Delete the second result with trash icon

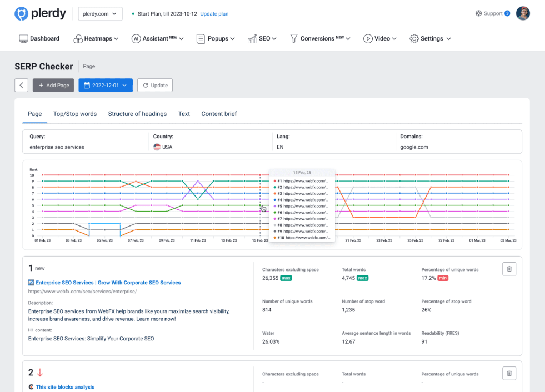(509, 373)
